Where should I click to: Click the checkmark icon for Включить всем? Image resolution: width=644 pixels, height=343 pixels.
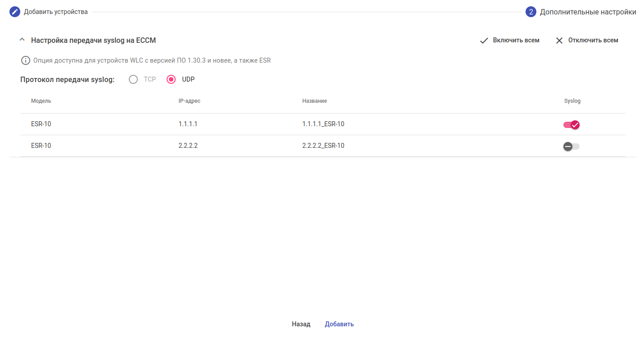tap(484, 41)
